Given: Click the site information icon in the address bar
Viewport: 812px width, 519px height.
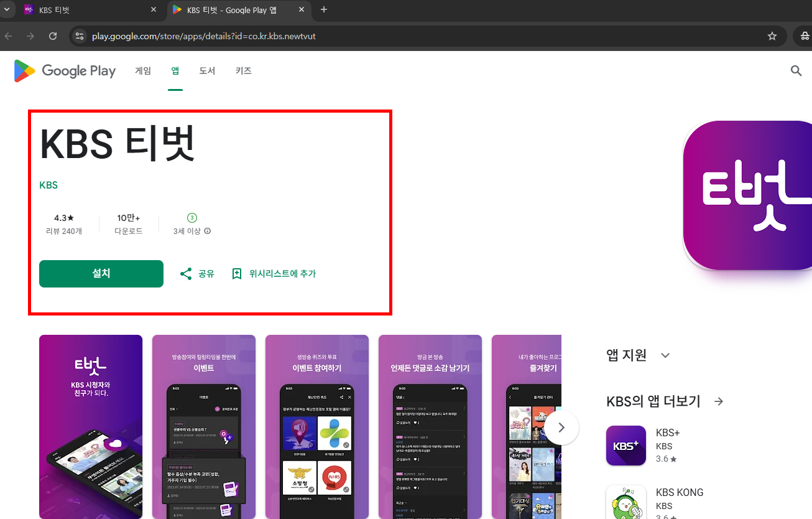Looking at the screenshot, I should (80, 35).
